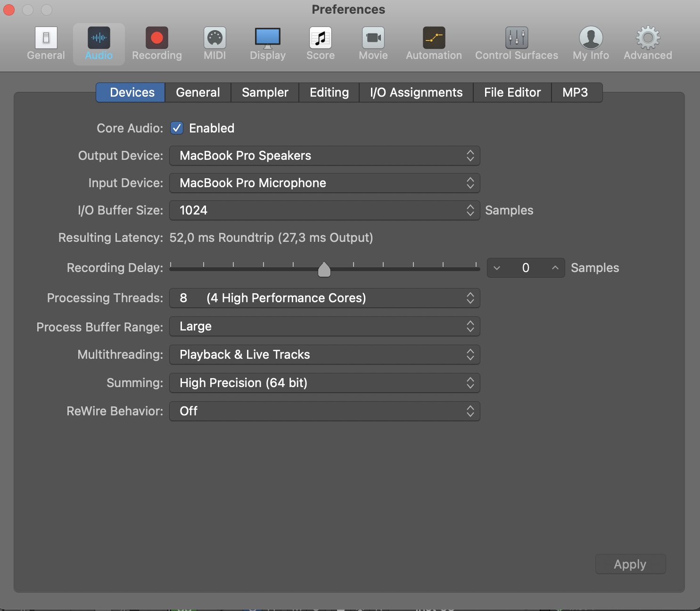The height and width of the screenshot is (611, 700).
Task: Open the Display preferences monitor icon
Action: pyautogui.click(x=268, y=38)
